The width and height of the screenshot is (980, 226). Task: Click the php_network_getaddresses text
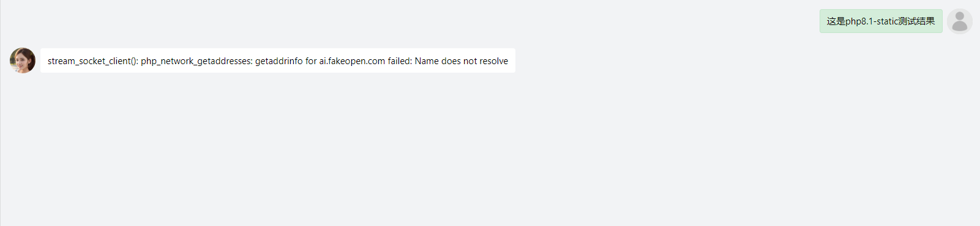tap(196, 61)
